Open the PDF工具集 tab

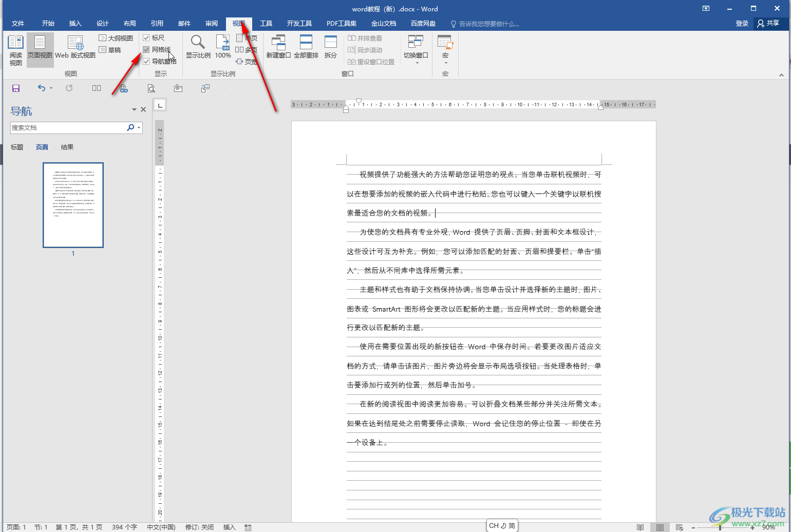point(342,24)
